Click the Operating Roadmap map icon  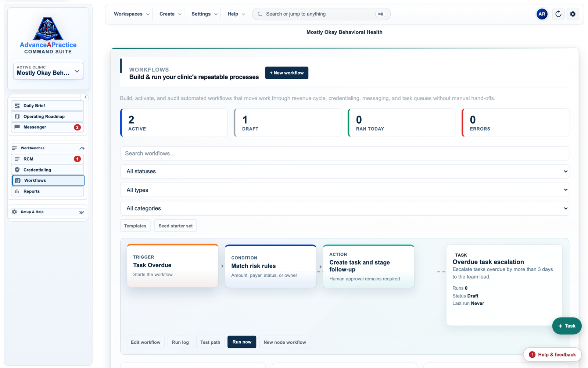17,116
